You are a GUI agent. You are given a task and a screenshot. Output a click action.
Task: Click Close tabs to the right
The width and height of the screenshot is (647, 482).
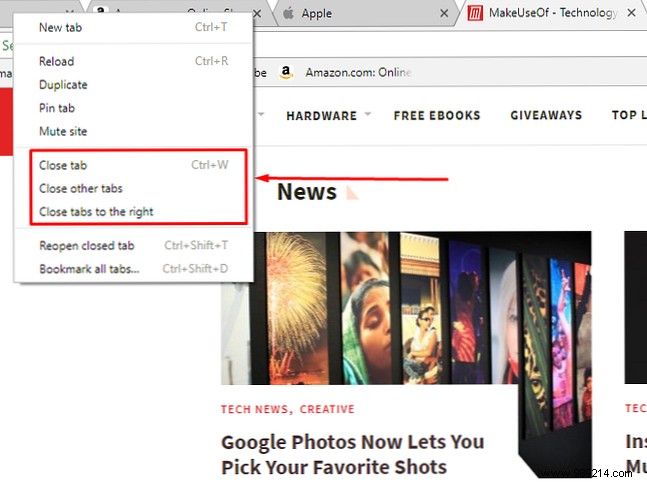[x=96, y=212]
